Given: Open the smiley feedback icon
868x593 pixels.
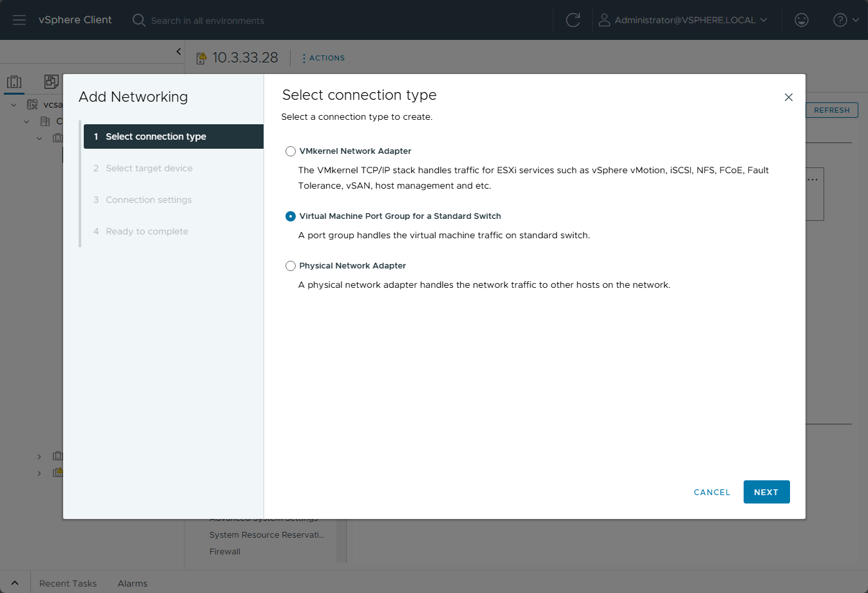Looking at the screenshot, I should pyautogui.click(x=801, y=20).
